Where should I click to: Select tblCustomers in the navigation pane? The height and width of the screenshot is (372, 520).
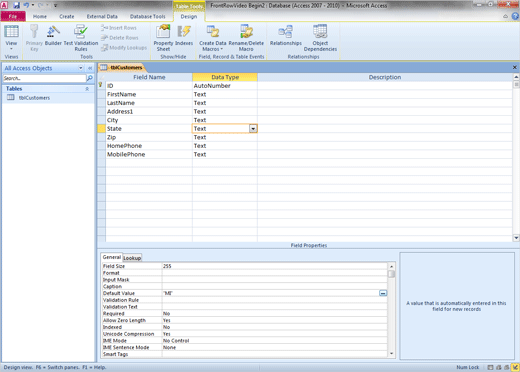(x=48, y=98)
